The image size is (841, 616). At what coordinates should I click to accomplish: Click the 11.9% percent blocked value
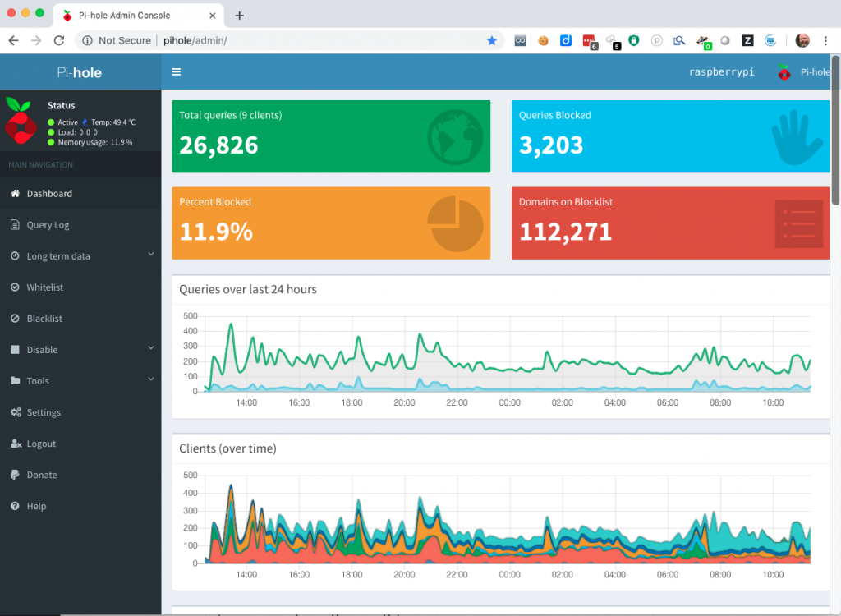coord(216,232)
